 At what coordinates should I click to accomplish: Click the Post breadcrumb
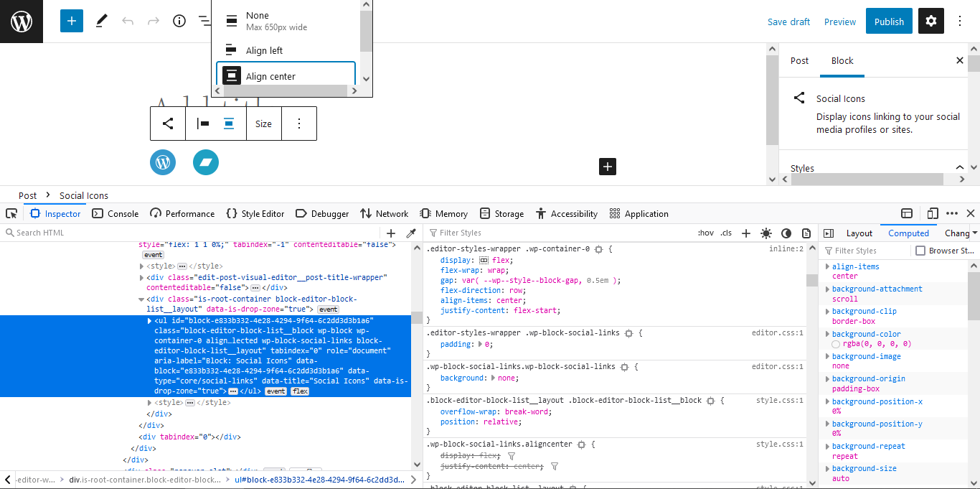28,195
